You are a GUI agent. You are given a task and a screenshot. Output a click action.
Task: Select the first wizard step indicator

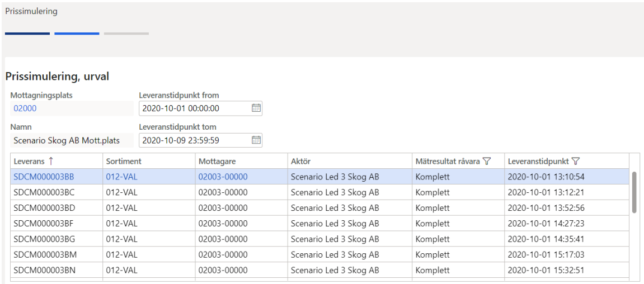coord(27,33)
